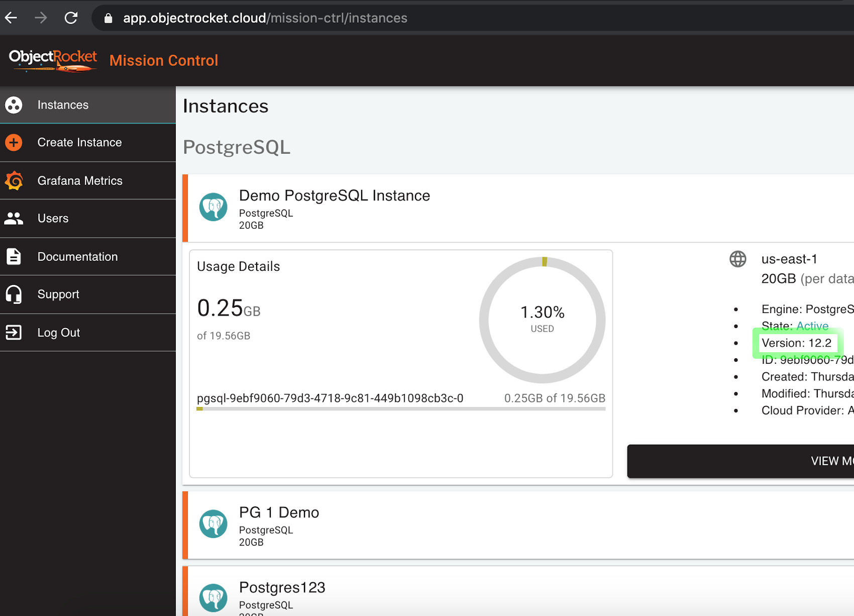Click the padlock site info icon
The width and height of the screenshot is (854, 616).
108,19
